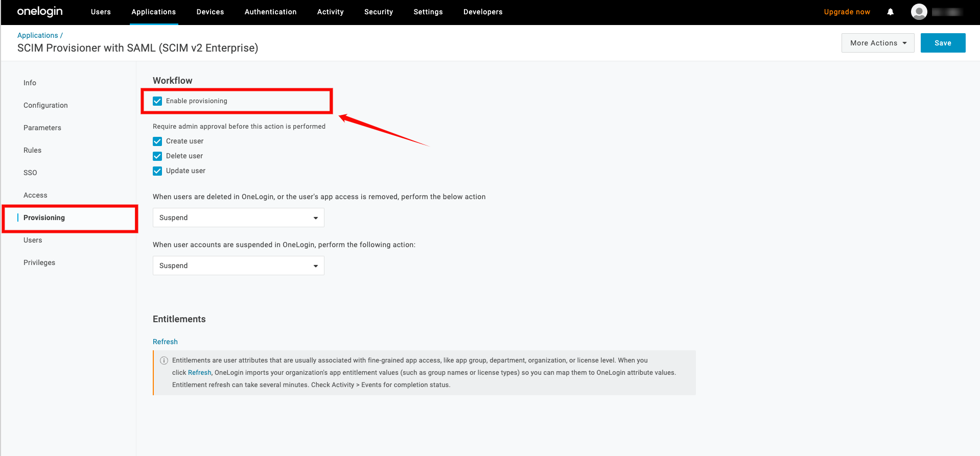Click the Upgrade now link

[847, 12]
